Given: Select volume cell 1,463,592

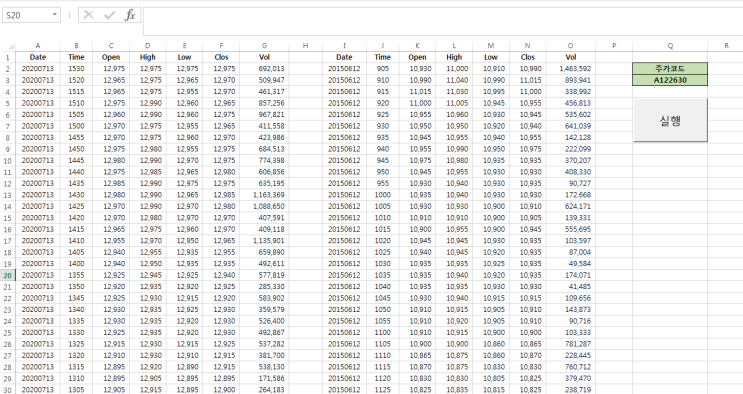Looking at the screenshot, I should click(571, 69).
